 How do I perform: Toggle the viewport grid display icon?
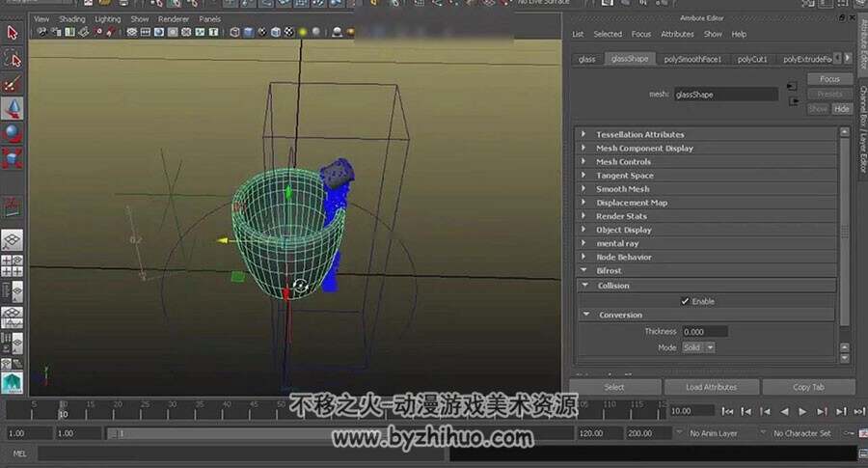pos(132,32)
